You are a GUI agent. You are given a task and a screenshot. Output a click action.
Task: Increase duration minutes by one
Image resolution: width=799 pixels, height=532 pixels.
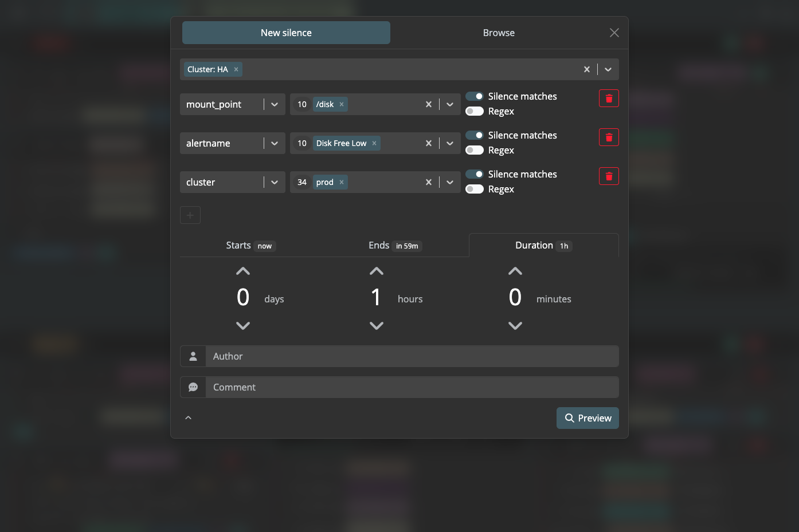[515, 271]
